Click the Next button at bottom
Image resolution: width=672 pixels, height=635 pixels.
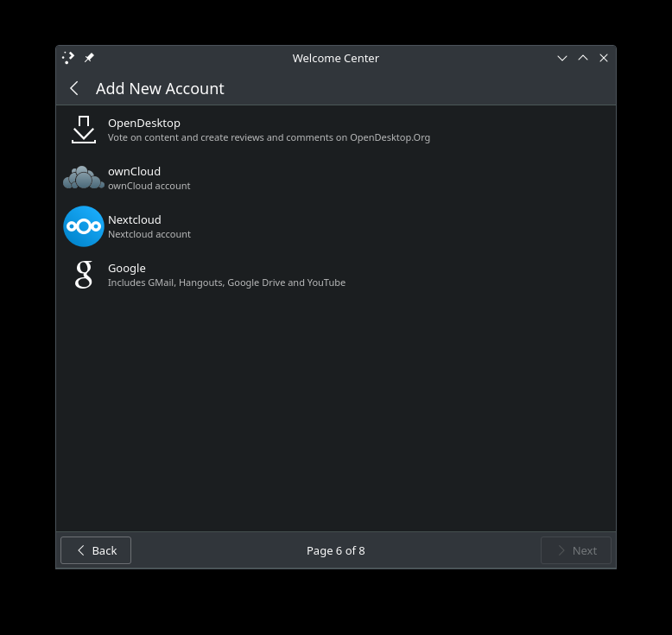(576, 550)
